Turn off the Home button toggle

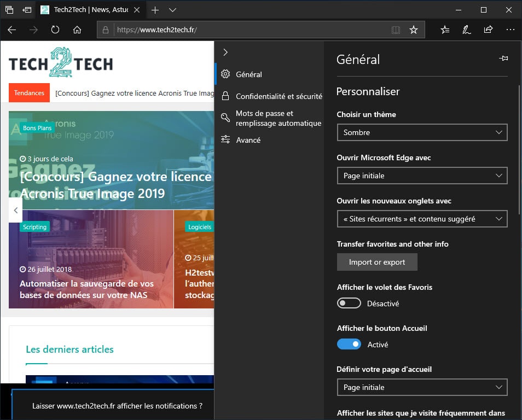(x=349, y=344)
